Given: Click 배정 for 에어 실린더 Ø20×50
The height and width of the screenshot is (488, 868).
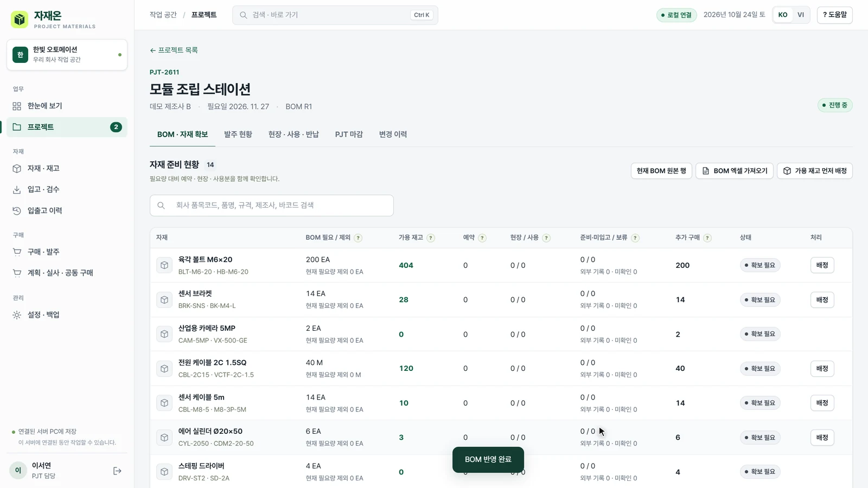Looking at the screenshot, I should click(x=822, y=438).
